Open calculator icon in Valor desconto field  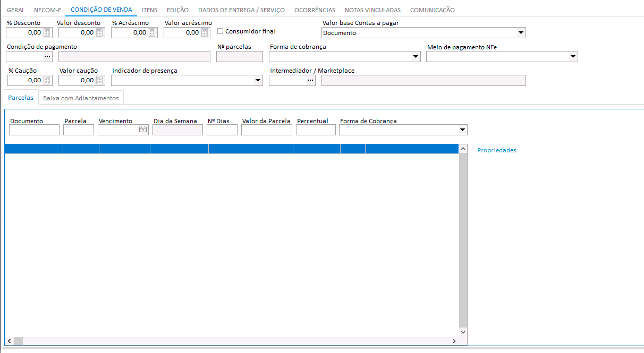99,33
